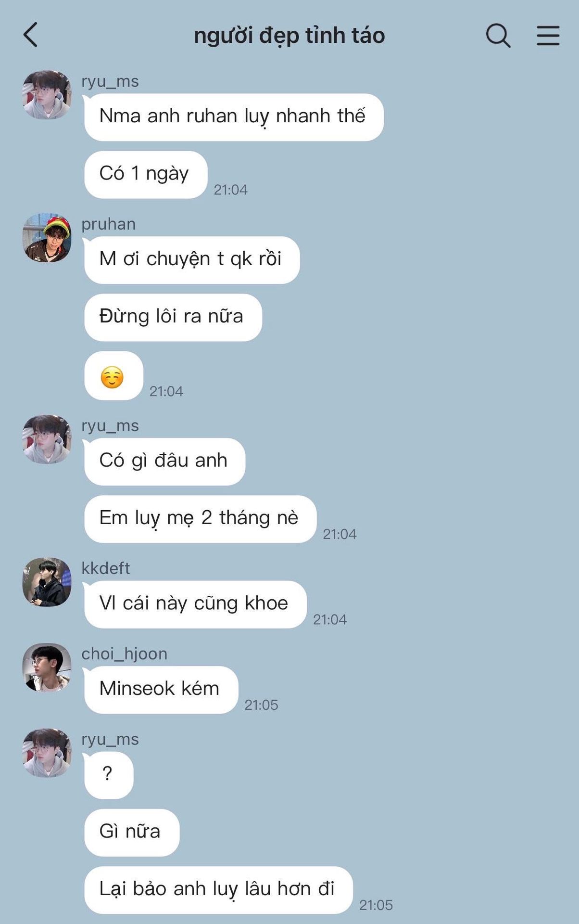Tap ryu_ms avatar beside the '?' message
Image resolution: width=579 pixels, height=924 pixels.
(x=47, y=753)
